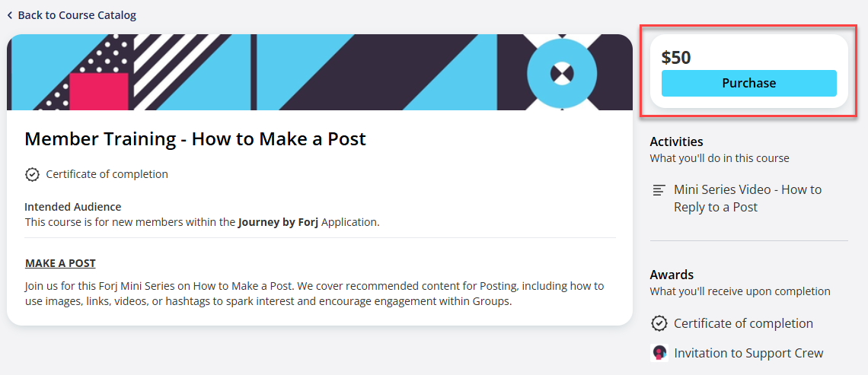
Task: Click the Awards section heading
Action: point(672,275)
